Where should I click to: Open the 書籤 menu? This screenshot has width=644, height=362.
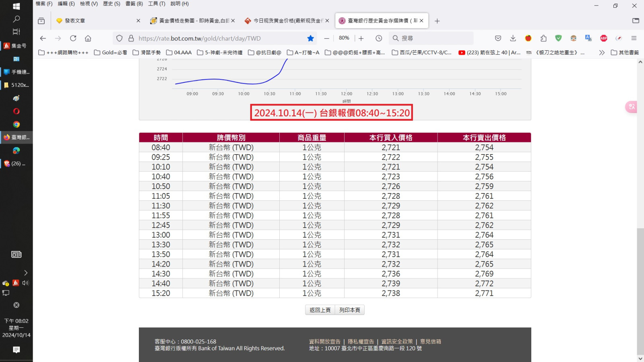[134, 4]
